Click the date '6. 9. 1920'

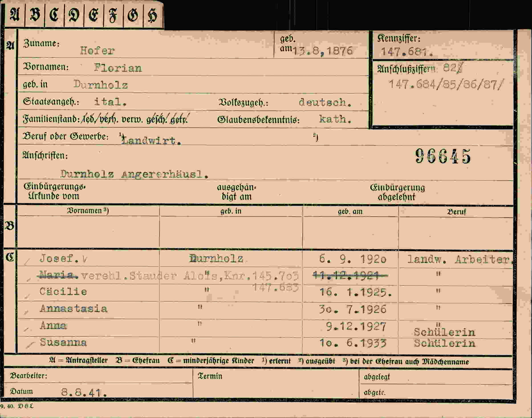[x=353, y=259]
